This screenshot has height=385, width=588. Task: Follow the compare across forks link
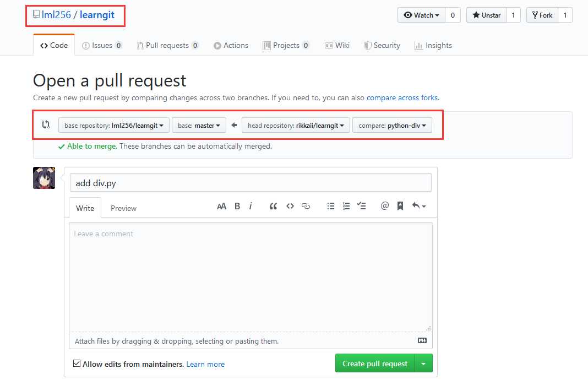tap(402, 98)
